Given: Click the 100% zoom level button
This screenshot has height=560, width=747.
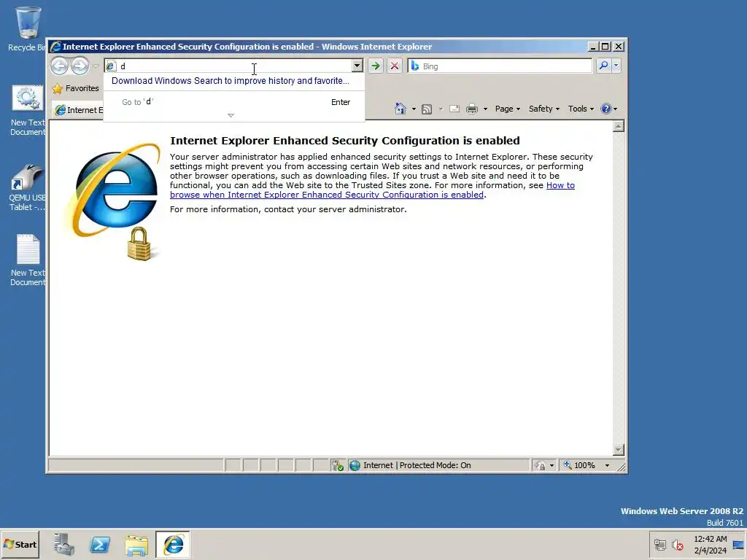Looking at the screenshot, I should point(584,465).
